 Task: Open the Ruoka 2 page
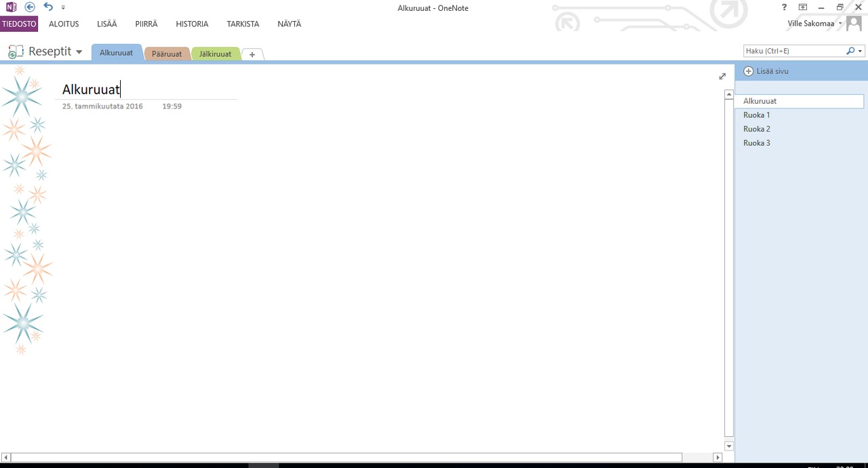tap(757, 129)
